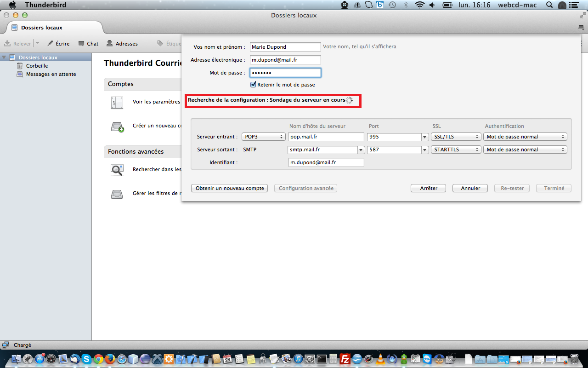Open the POP3 incoming protocol dropdown
The width and height of the screenshot is (588, 368).
[264, 137]
